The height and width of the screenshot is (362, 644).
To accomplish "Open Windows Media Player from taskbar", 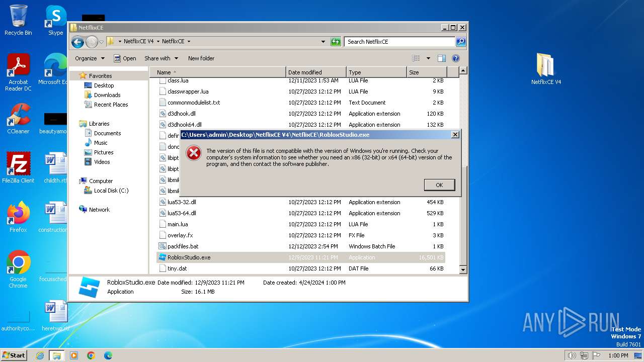I will 74,355.
